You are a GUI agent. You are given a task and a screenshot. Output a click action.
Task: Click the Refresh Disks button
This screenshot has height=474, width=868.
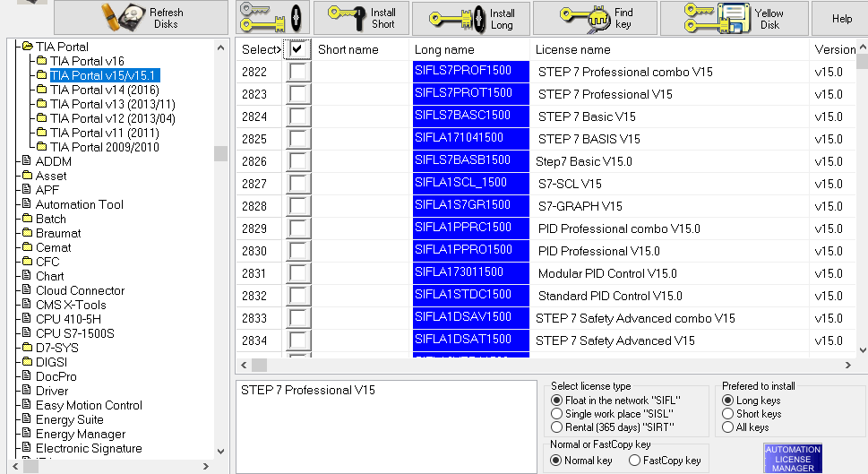coord(141,18)
